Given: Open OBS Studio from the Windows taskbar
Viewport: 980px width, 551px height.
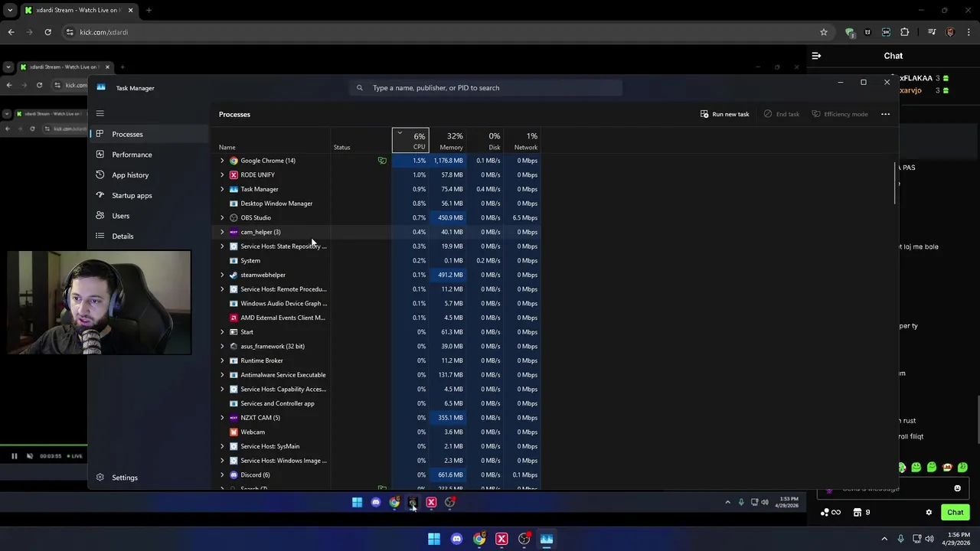Looking at the screenshot, I should click(x=524, y=539).
